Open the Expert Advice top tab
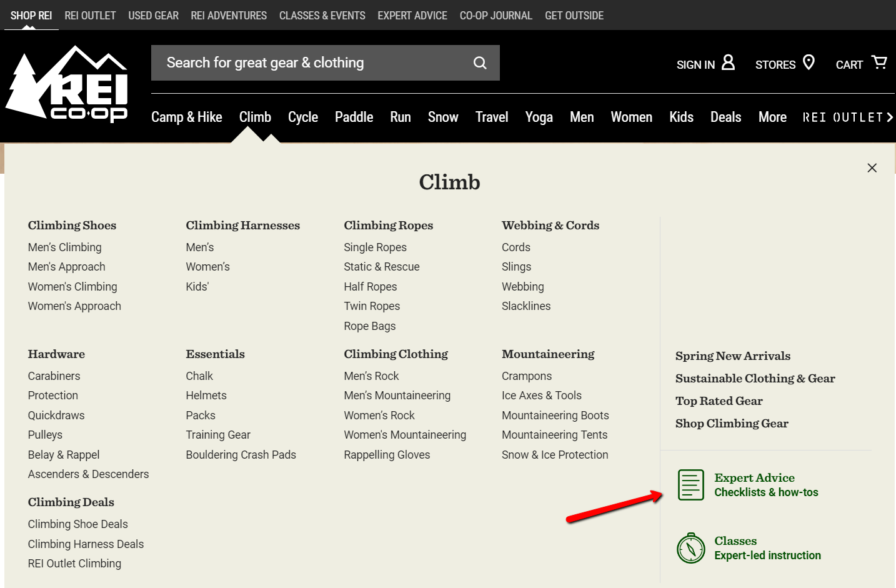 coord(412,16)
